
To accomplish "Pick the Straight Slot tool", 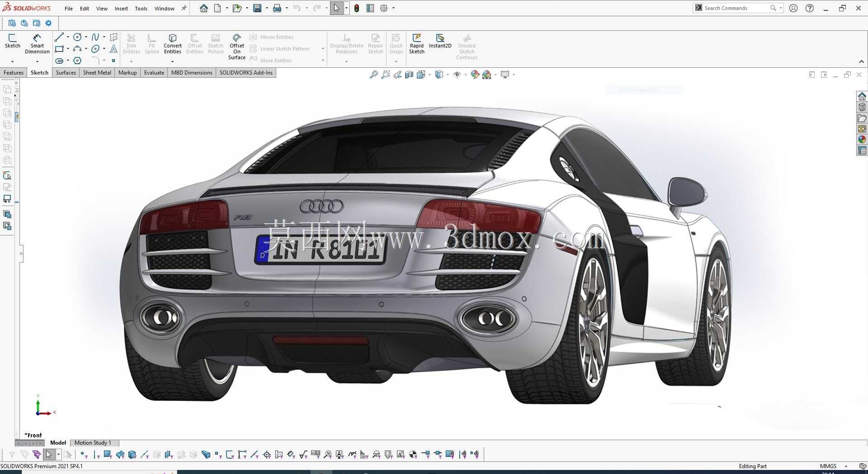I will (x=59, y=61).
